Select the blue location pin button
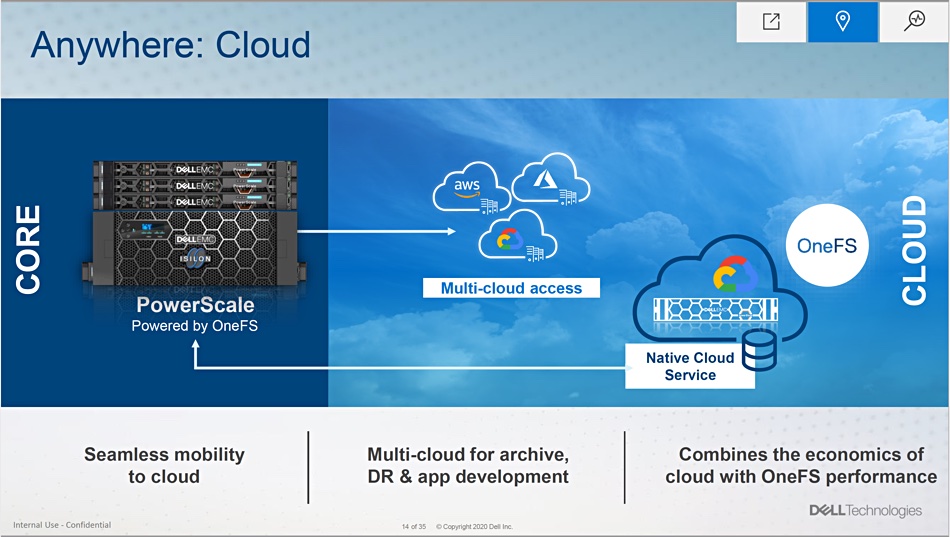 coord(843,22)
